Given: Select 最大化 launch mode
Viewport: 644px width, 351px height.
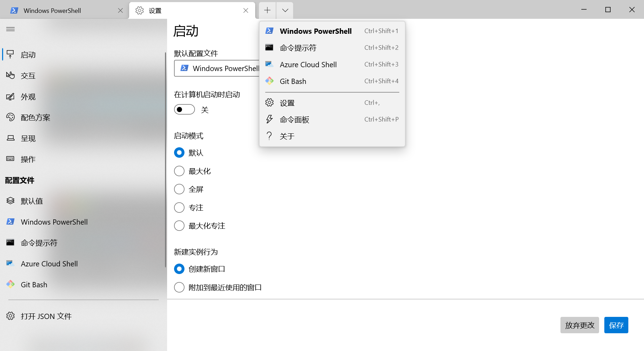Looking at the screenshot, I should 179,171.
